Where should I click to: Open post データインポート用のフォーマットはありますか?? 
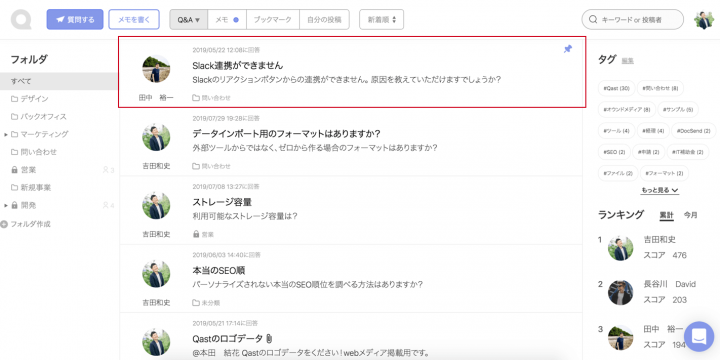(287, 134)
